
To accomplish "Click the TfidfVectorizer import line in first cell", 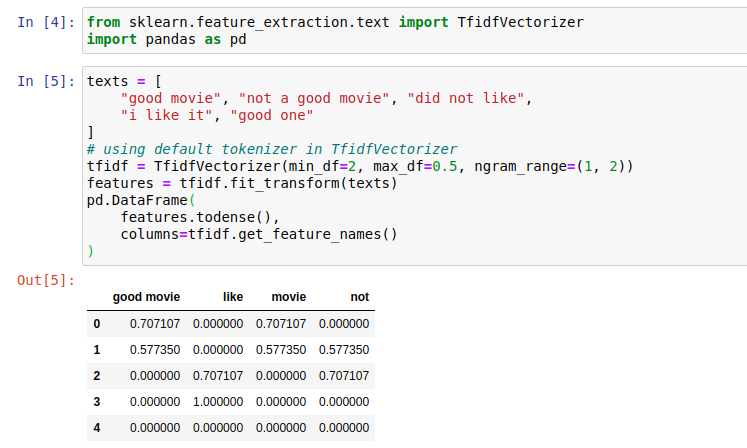I will pos(335,22).
